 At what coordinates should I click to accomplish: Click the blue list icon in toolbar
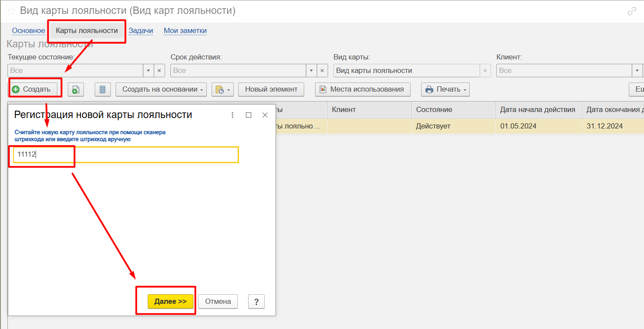[103, 89]
